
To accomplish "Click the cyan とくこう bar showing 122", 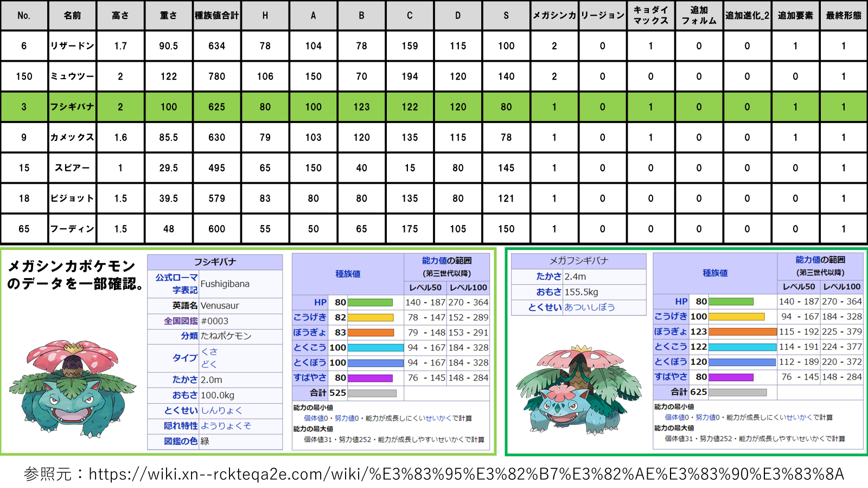I will 743,346.
